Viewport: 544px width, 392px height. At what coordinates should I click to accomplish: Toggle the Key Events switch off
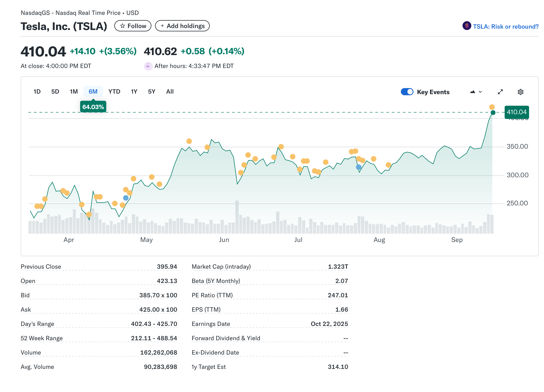point(407,92)
